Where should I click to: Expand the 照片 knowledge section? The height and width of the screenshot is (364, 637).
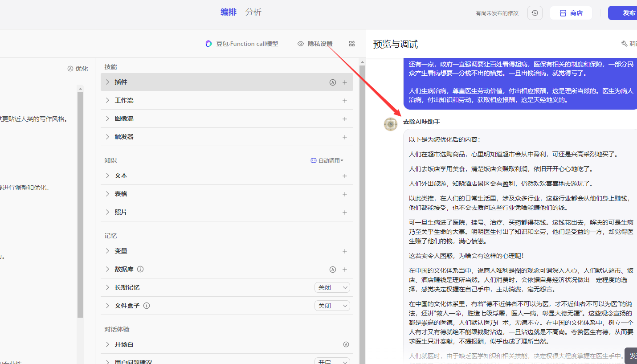tap(107, 212)
